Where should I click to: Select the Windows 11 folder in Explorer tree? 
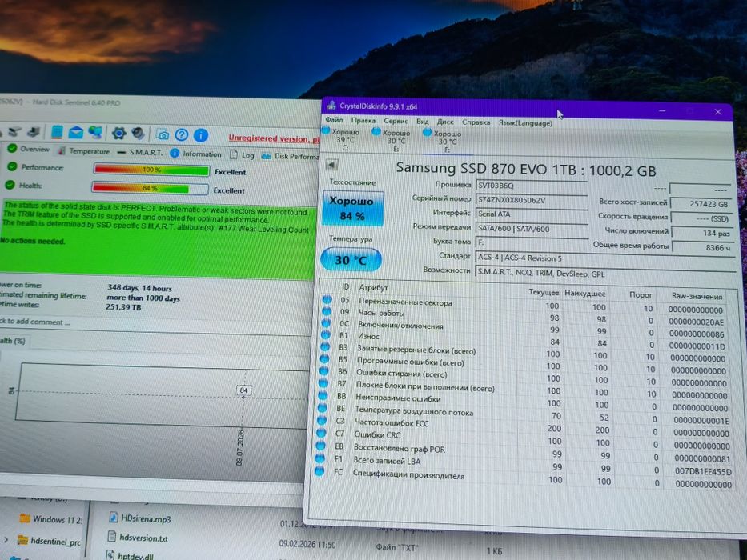(x=52, y=518)
